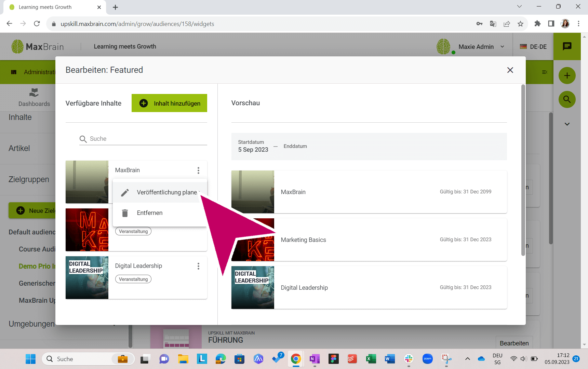This screenshot has height=369, width=588.
Task: Open three-dot menu for Digital Leadership
Action: point(198,266)
